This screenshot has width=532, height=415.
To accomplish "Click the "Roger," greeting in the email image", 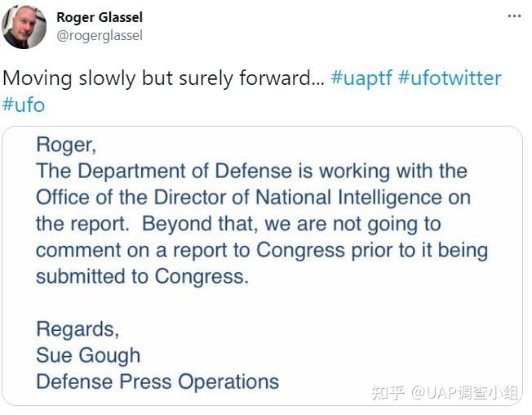I will [x=65, y=145].
